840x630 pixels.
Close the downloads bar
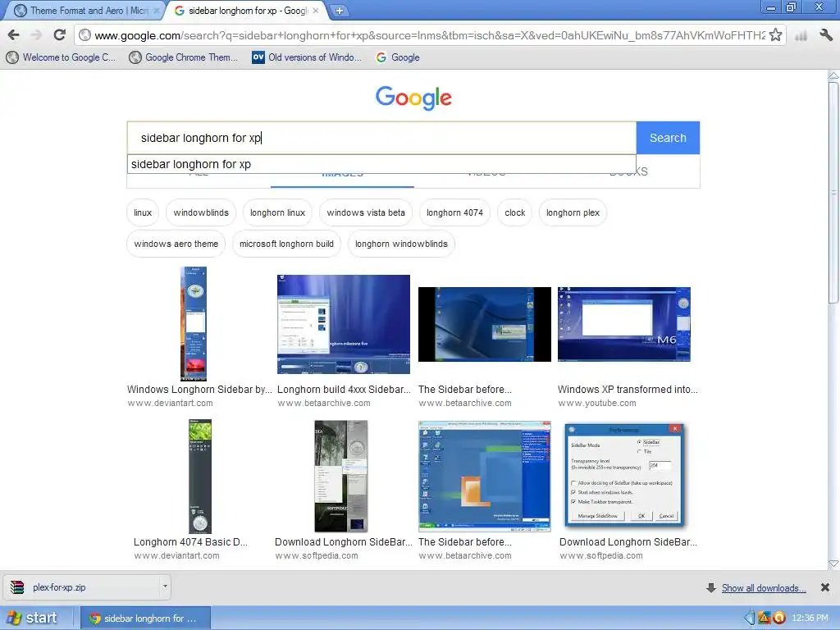click(x=825, y=587)
